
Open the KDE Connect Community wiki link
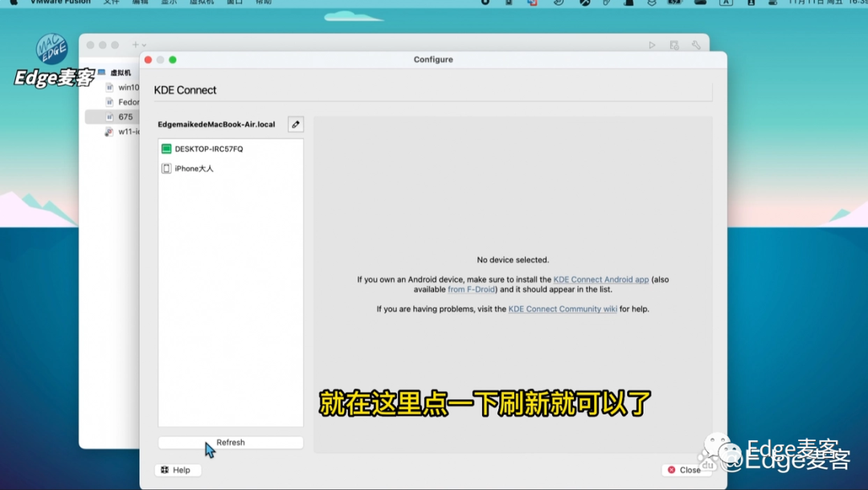[x=563, y=309]
